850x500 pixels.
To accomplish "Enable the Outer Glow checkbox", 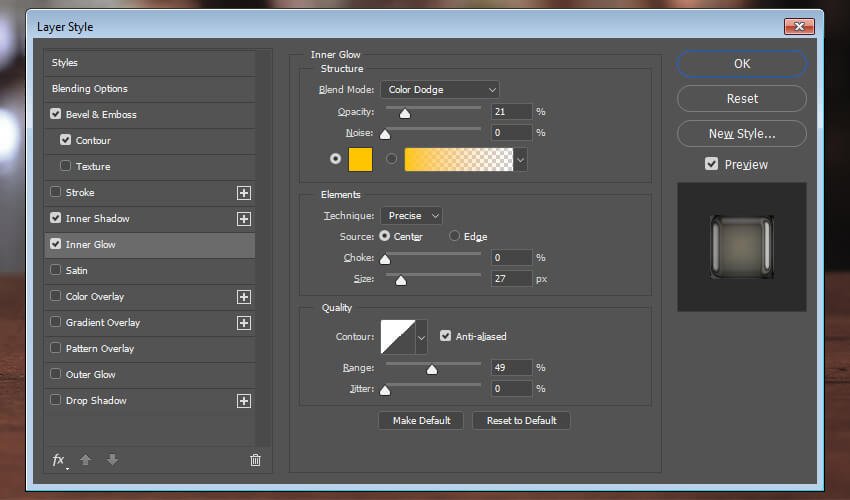I will pyautogui.click(x=55, y=374).
